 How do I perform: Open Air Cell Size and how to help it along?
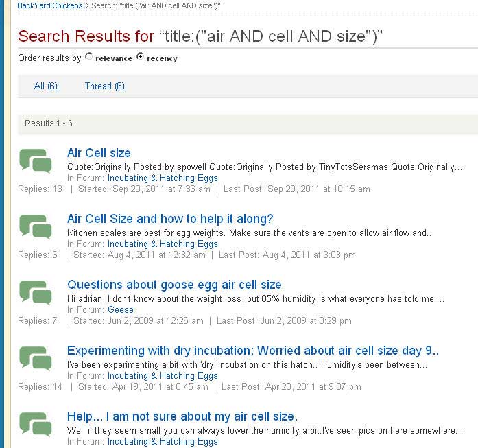point(170,219)
